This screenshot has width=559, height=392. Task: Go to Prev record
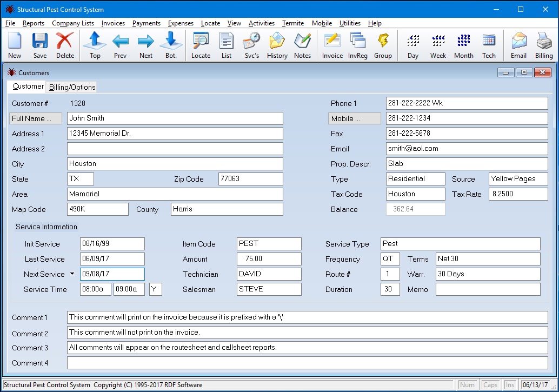pyautogui.click(x=121, y=45)
